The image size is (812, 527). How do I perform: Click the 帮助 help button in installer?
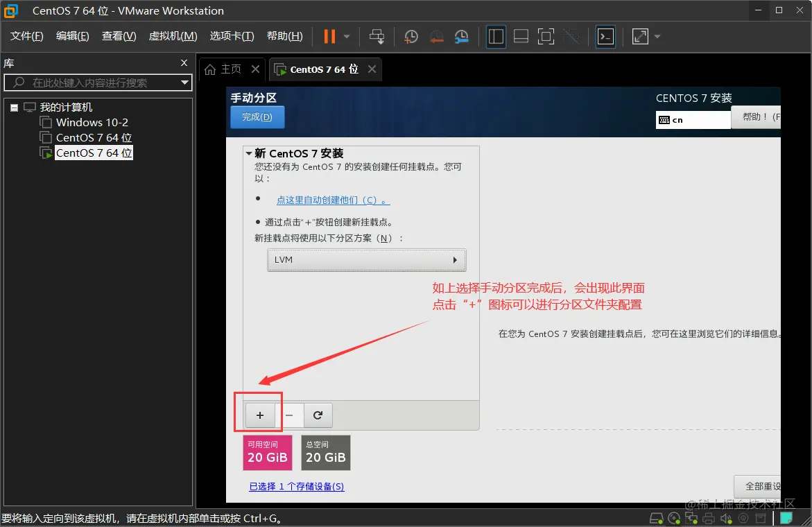coord(756,117)
